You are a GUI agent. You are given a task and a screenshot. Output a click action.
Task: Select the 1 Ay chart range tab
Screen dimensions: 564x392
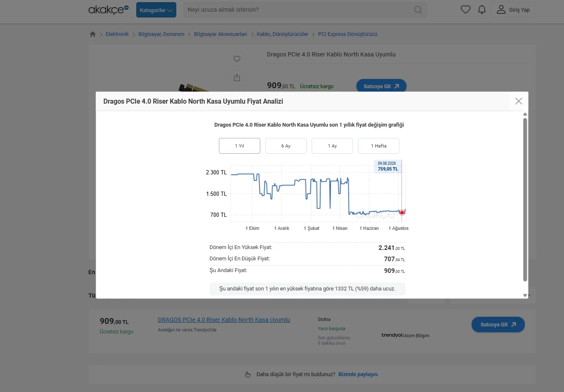(x=332, y=146)
